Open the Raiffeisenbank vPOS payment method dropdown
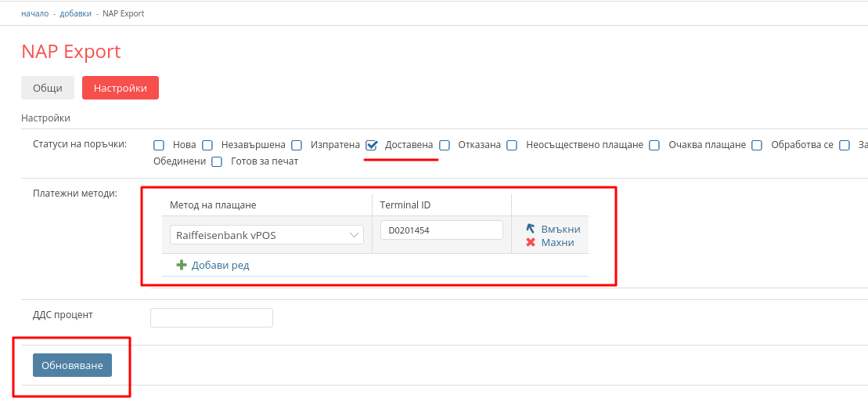 point(266,234)
